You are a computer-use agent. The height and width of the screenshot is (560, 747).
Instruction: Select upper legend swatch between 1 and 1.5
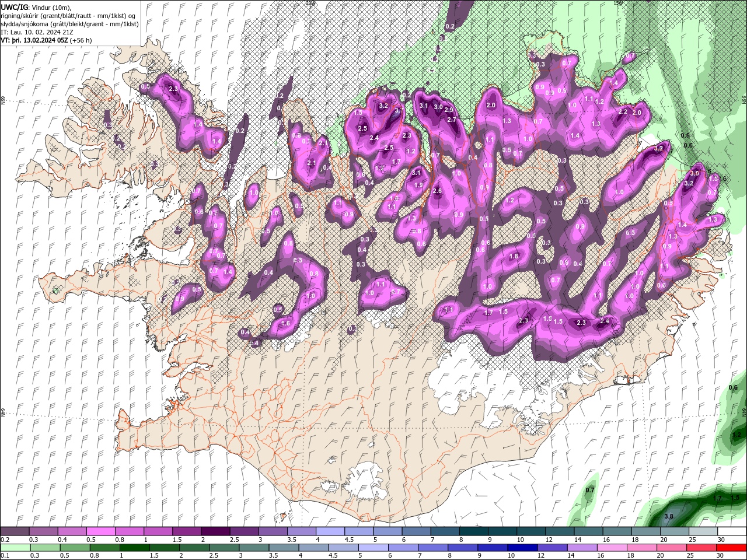158,531
